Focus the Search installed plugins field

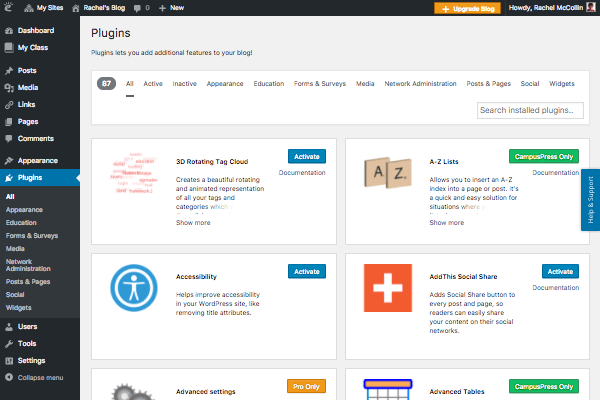(530, 110)
